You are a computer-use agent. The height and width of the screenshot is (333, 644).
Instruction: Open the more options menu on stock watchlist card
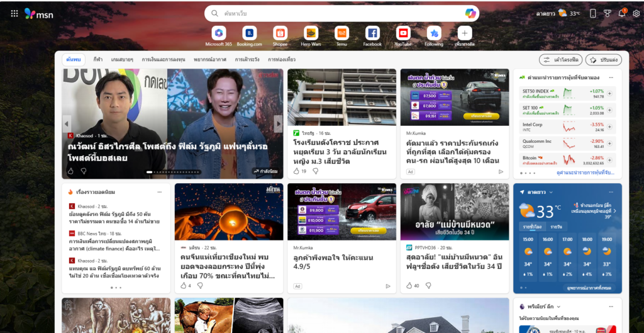(612, 77)
